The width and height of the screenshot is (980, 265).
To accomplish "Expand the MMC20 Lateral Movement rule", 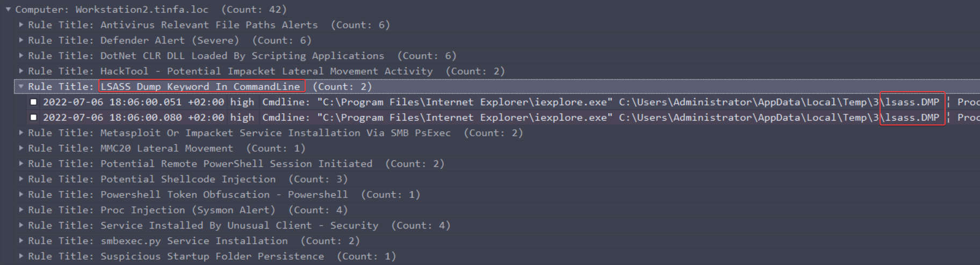I will (21, 148).
